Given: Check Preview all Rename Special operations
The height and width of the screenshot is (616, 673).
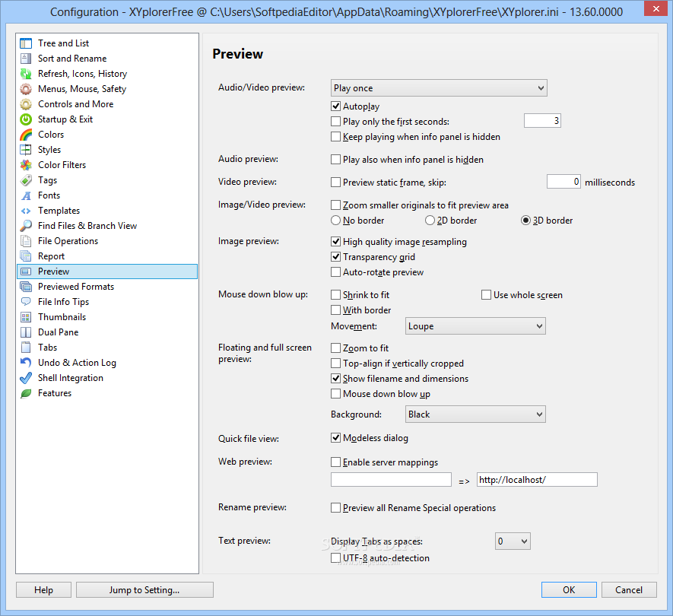Looking at the screenshot, I should (x=335, y=508).
